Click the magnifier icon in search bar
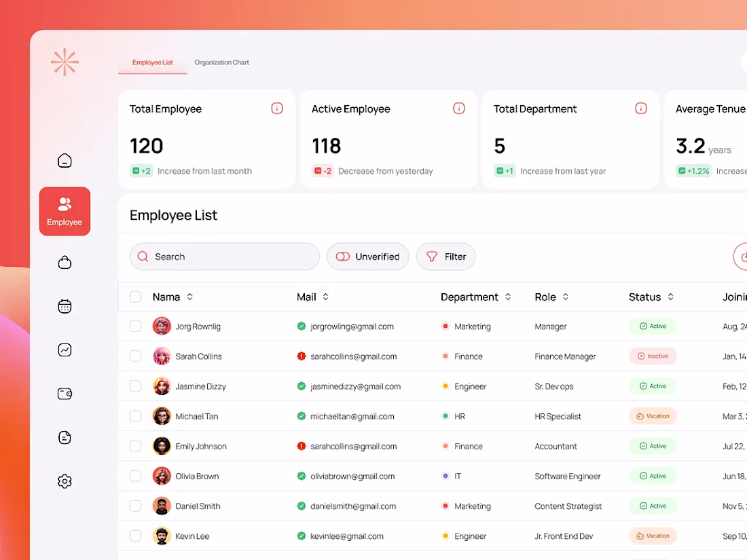 [143, 257]
